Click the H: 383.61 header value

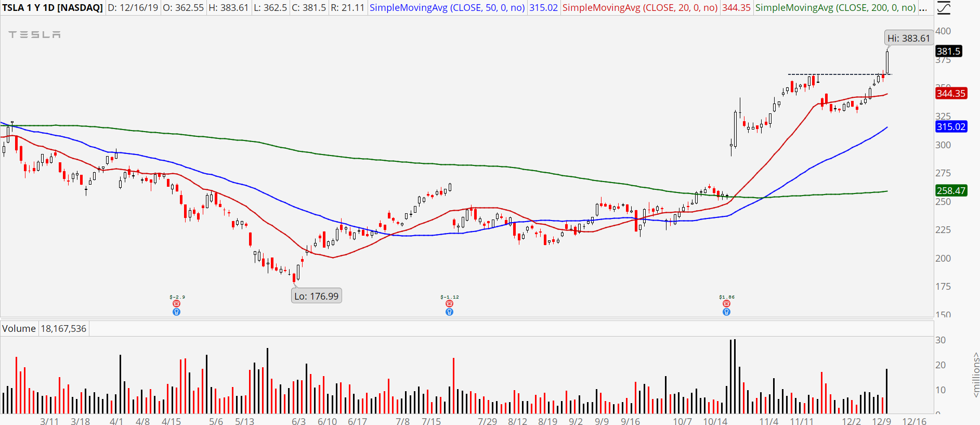tap(228, 8)
